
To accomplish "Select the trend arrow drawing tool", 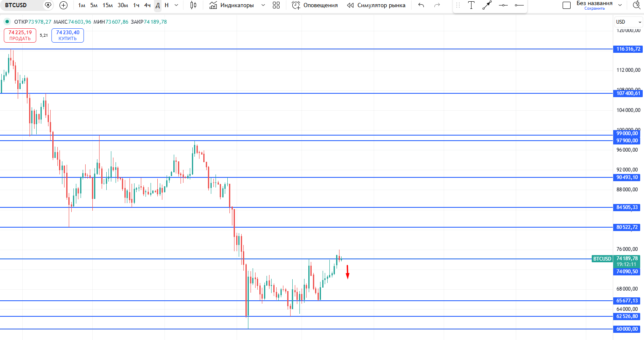I will pyautogui.click(x=487, y=5).
